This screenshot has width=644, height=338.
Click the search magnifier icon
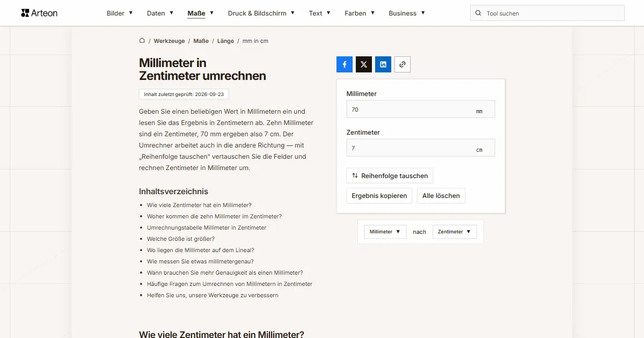[x=478, y=13]
